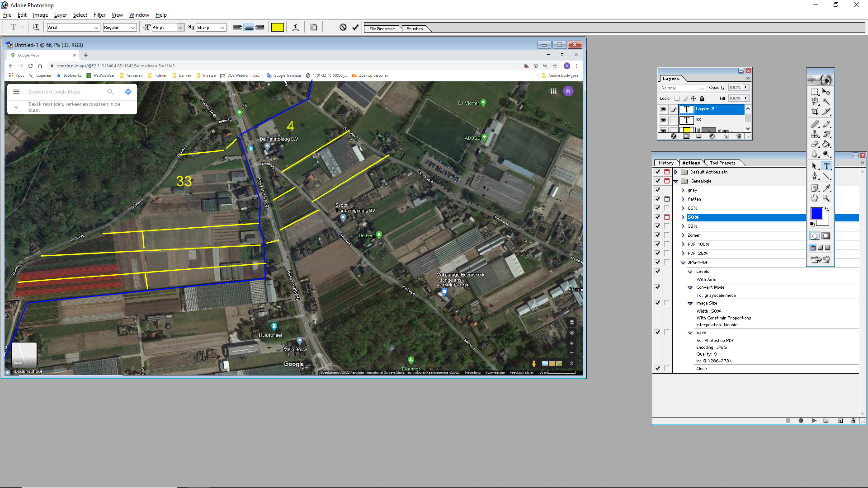This screenshot has width=868, height=488.
Task: Hide Layer 2 using eye icon
Action: (663, 109)
